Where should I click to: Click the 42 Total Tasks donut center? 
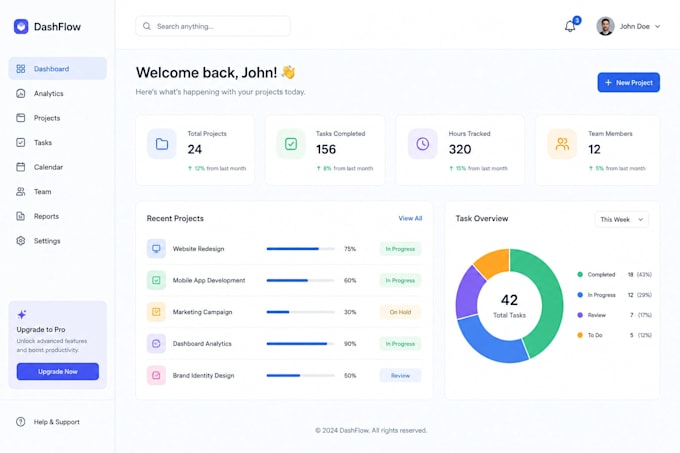[x=509, y=306]
